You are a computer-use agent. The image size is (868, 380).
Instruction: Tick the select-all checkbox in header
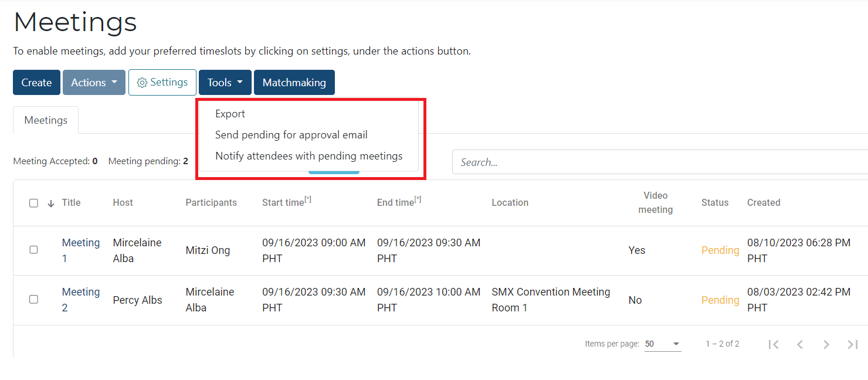coord(33,203)
